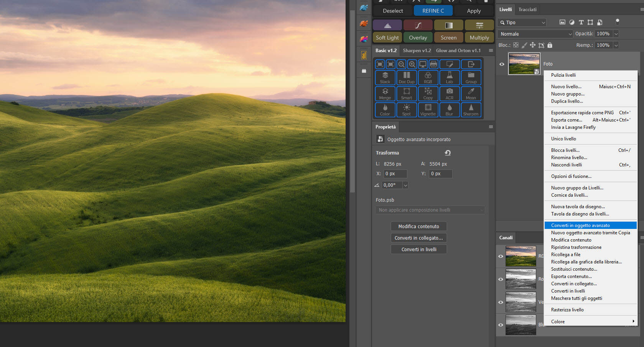
Task: Click the Soft Light blend button
Action: (x=387, y=38)
